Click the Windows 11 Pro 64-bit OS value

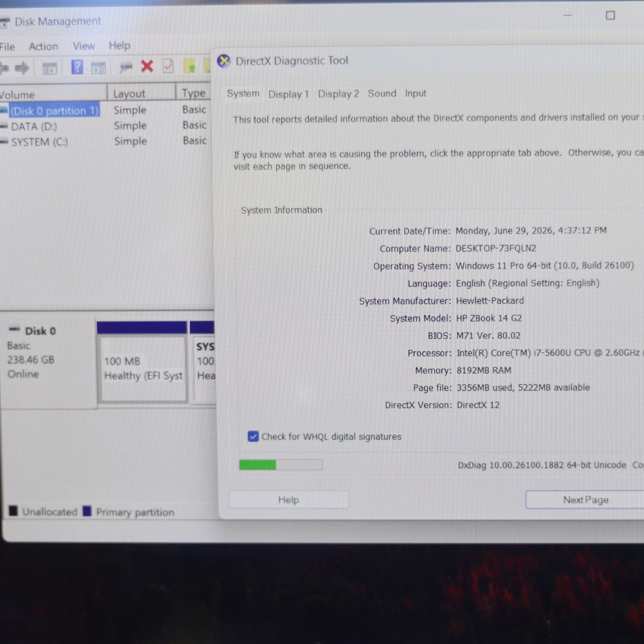coord(545,266)
